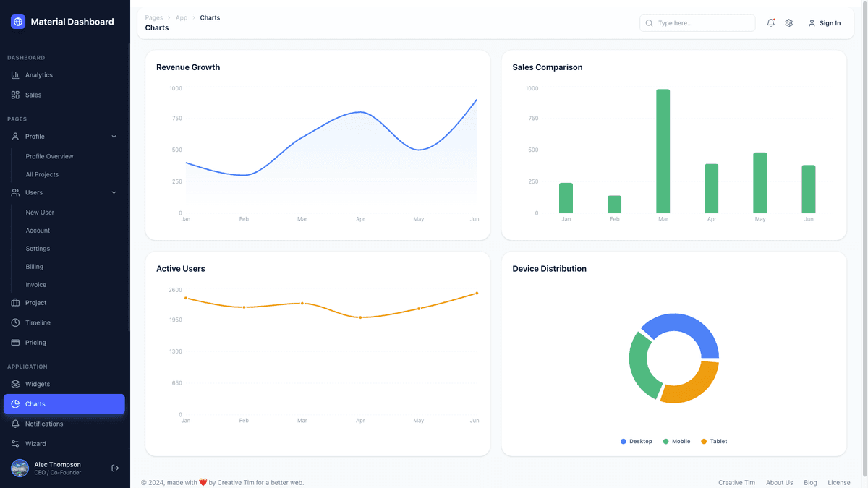Select the Sales dashboard icon

click(14, 95)
